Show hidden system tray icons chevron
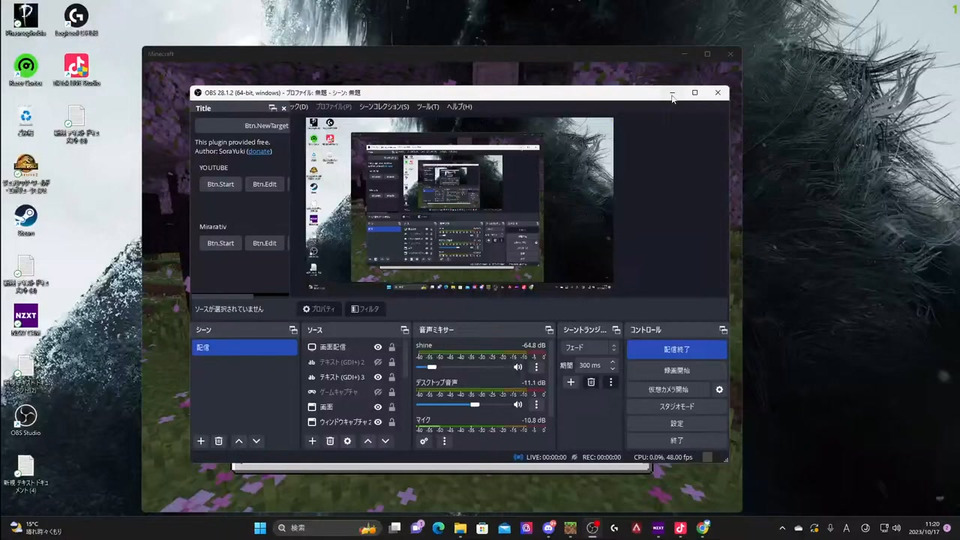This screenshot has width=960, height=540. coord(782,528)
